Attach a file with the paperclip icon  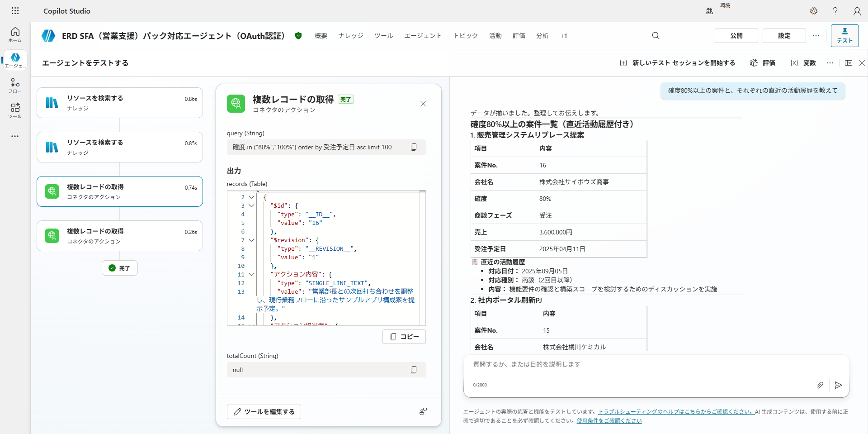coord(820,385)
